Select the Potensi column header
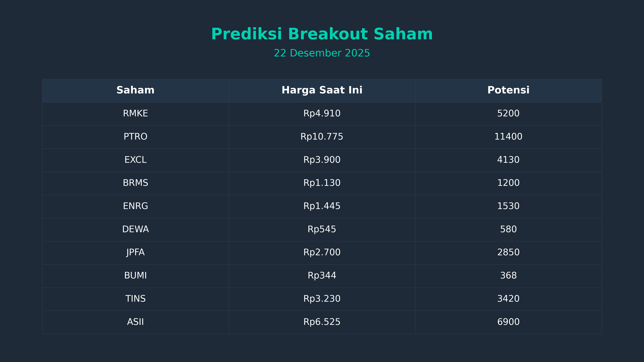Viewport: 644px width, 362px height. [508, 90]
